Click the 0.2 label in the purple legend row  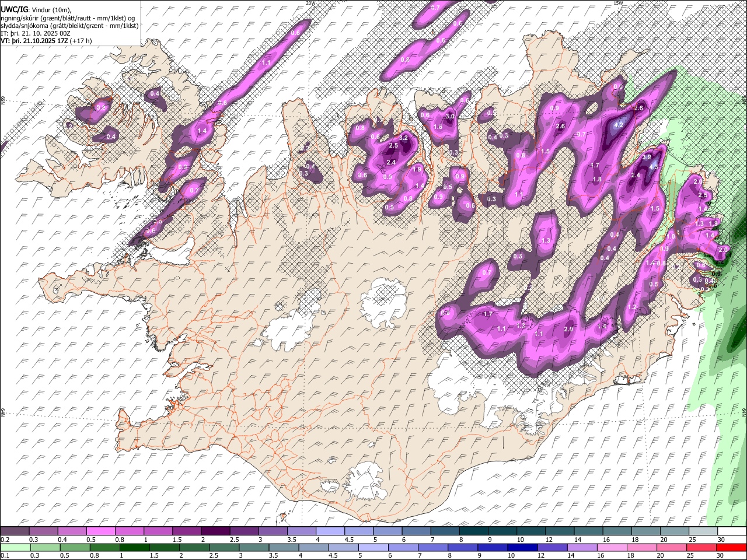tap(4, 540)
